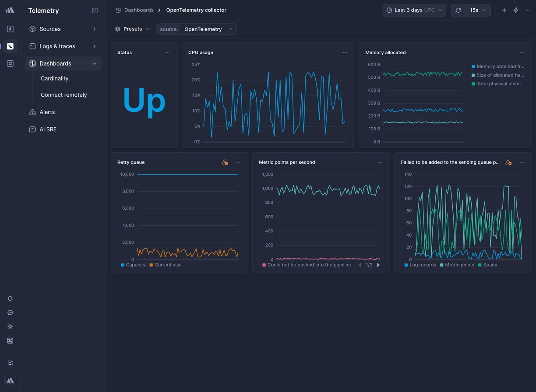
Task: Open the notifications bell icon
Action: click(x=10, y=299)
